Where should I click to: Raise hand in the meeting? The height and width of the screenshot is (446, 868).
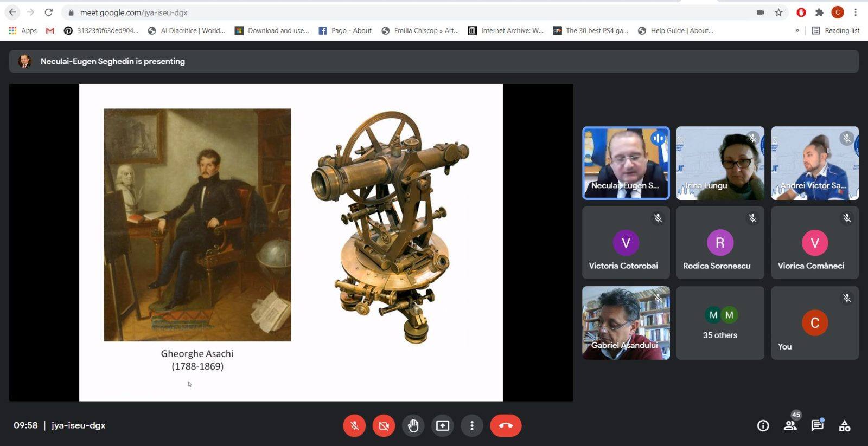413,426
